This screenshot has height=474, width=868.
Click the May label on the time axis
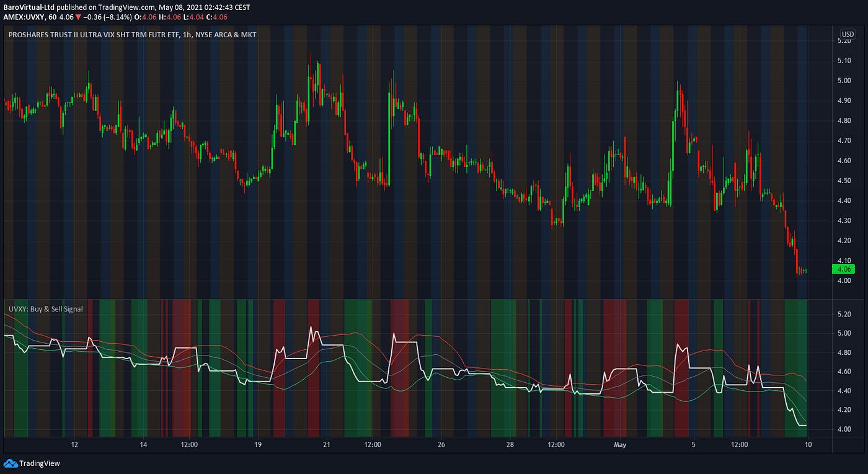pos(621,445)
